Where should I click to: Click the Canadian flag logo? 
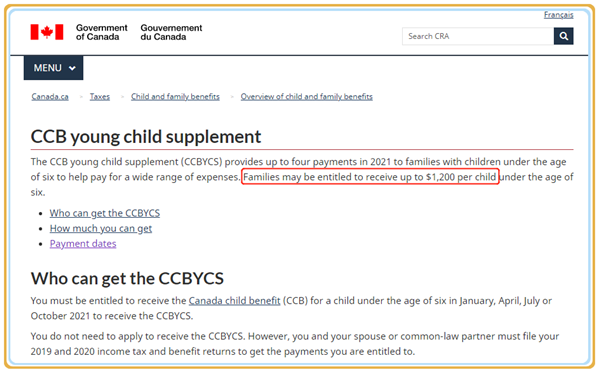coord(47,32)
